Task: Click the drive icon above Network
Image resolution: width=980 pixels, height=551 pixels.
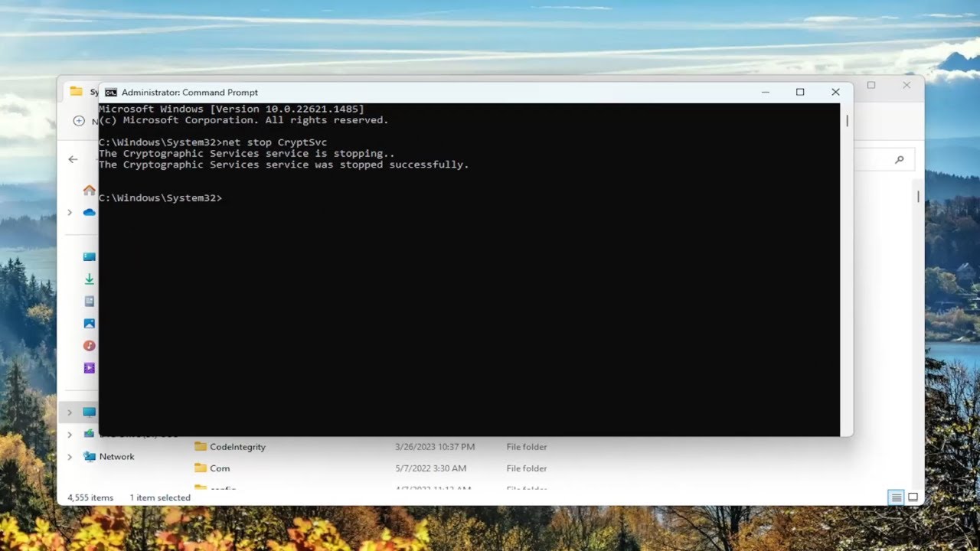Action: coord(90,434)
